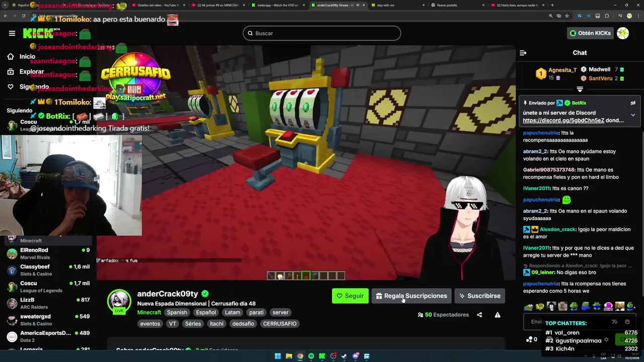Select the VT tag

pyautogui.click(x=173, y=324)
